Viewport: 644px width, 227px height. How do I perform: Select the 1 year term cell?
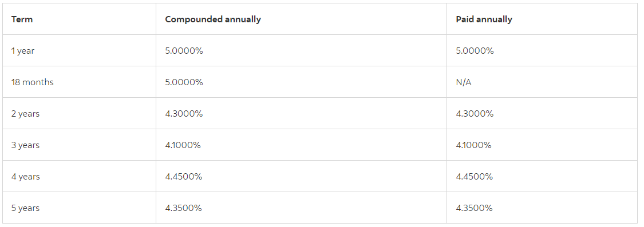23,51
